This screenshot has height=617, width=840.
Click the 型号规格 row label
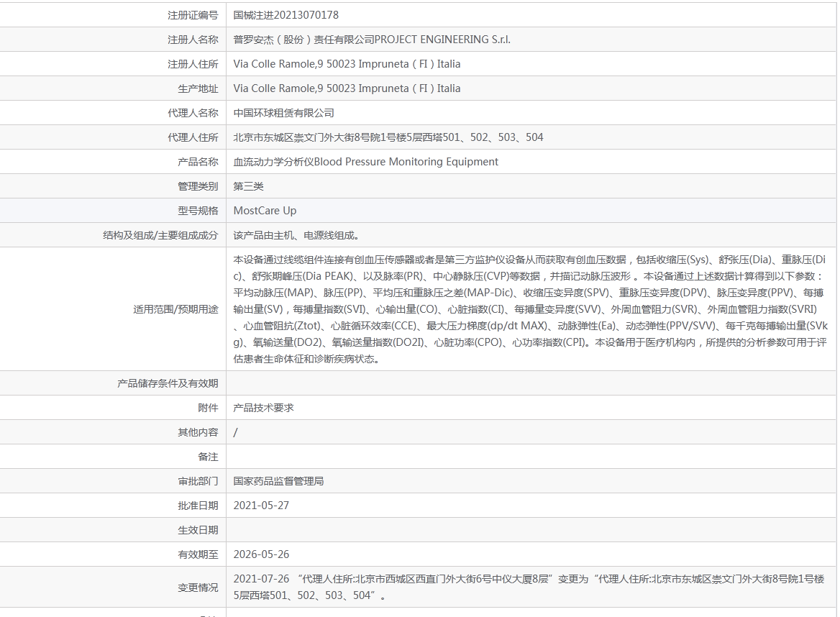click(x=198, y=211)
